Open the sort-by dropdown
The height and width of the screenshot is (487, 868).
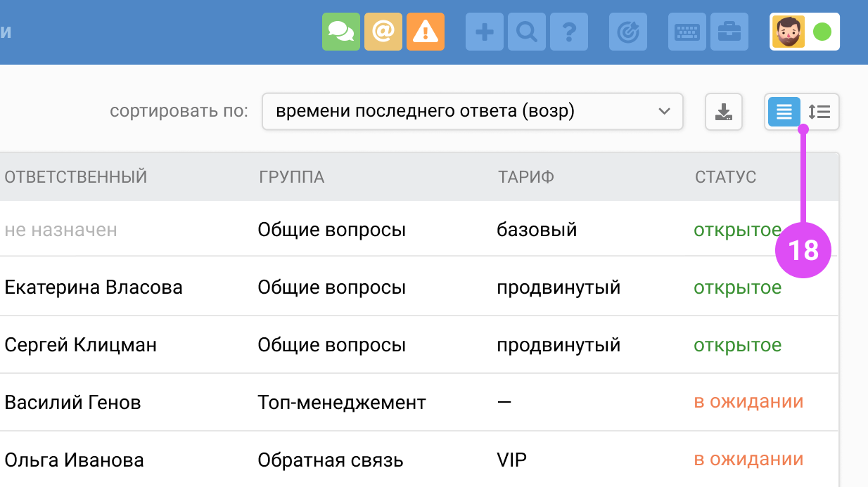tap(472, 112)
